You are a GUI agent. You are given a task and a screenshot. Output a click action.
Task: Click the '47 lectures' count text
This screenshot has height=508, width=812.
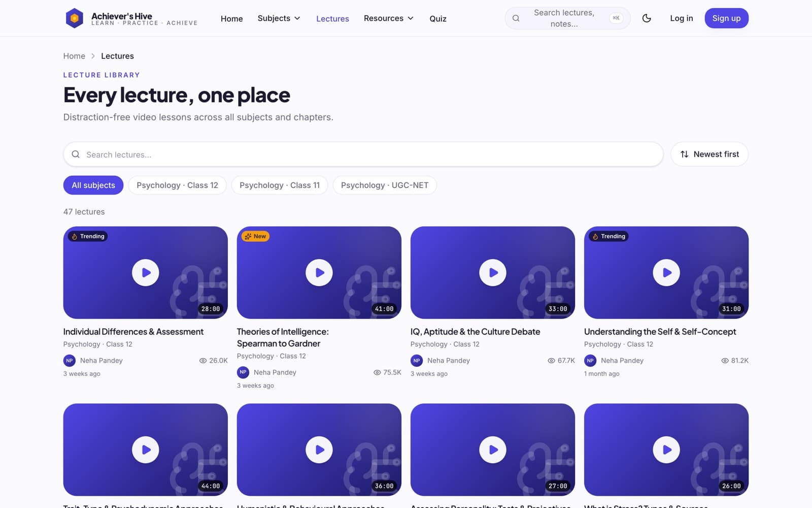click(x=84, y=212)
